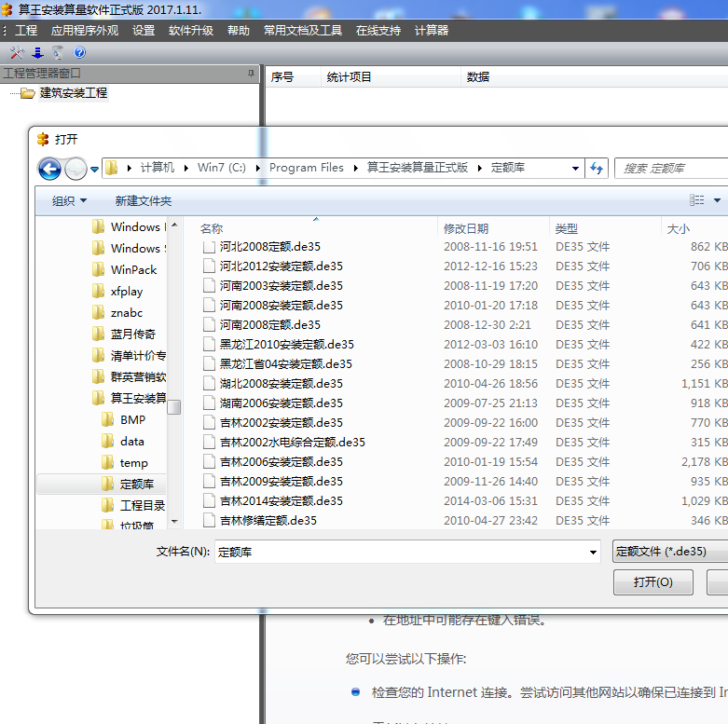This screenshot has width=728, height=724.
Task: Click the file icon of 河南2008定额.de35
Action: pyautogui.click(x=209, y=324)
